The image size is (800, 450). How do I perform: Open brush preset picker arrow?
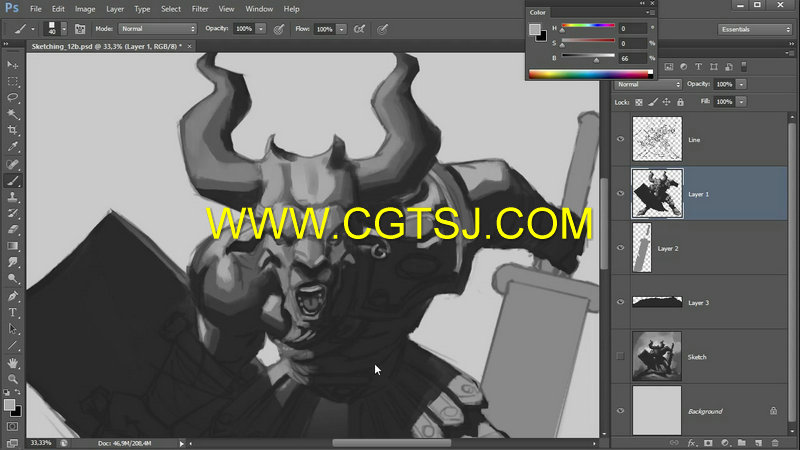[x=64, y=29]
